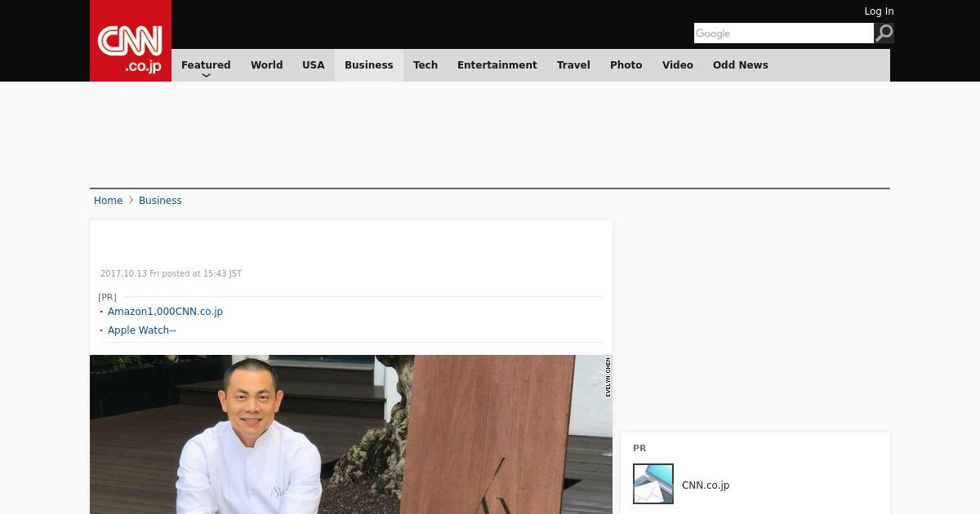Select the Business tab
This screenshot has width=980, height=514.
coord(369,65)
